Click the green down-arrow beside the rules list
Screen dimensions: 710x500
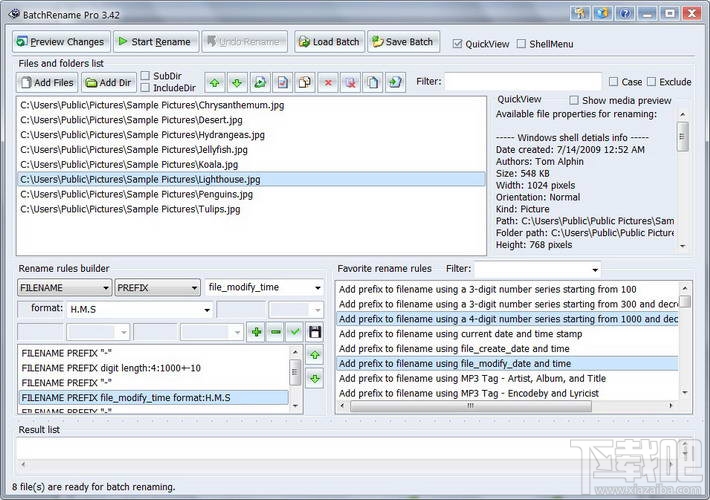click(x=315, y=378)
